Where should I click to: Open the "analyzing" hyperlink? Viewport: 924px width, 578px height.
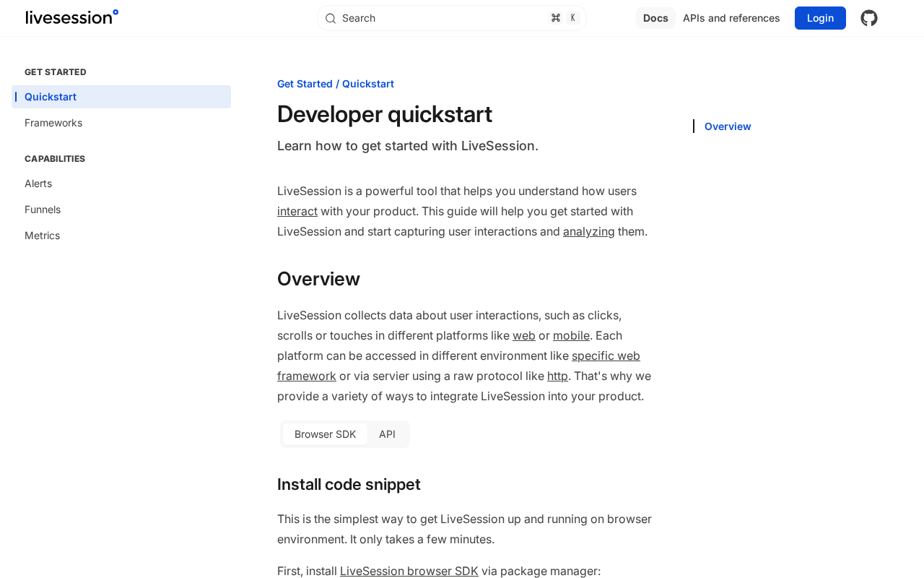pyautogui.click(x=589, y=231)
